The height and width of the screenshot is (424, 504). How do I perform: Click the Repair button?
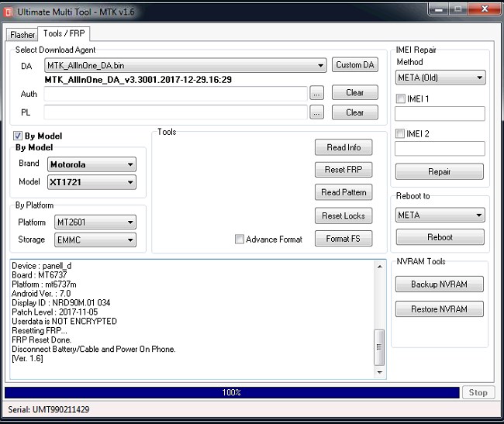click(x=440, y=171)
